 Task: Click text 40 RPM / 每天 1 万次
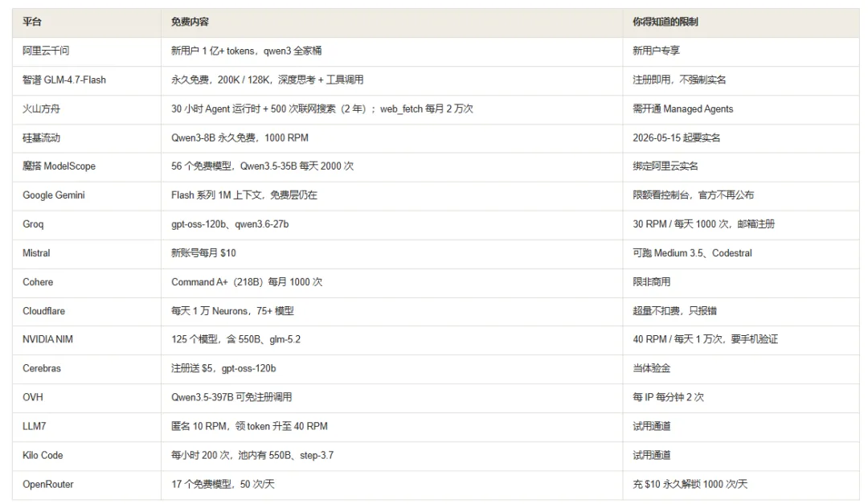click(x=678, y=339)
